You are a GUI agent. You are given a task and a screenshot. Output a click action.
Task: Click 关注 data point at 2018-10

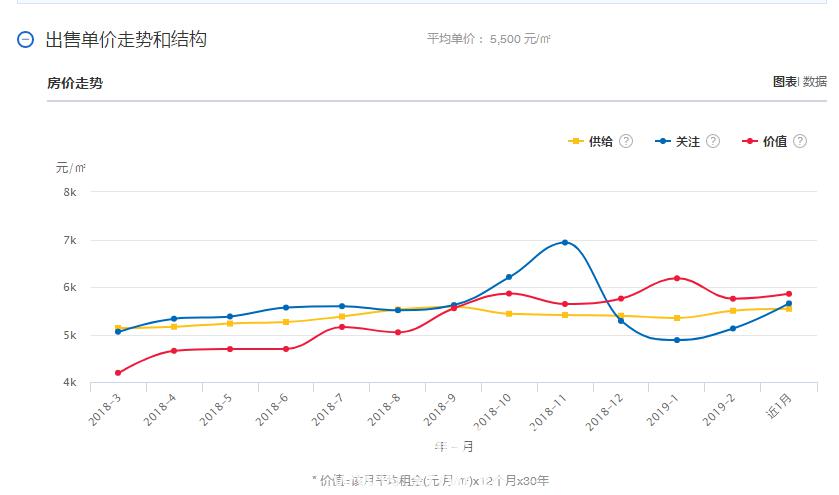tap(509, 277)
